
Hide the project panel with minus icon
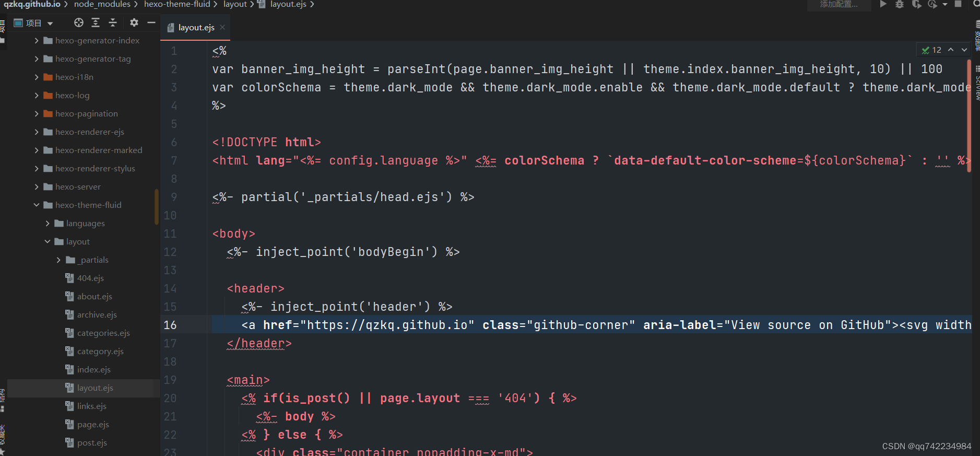151,22
